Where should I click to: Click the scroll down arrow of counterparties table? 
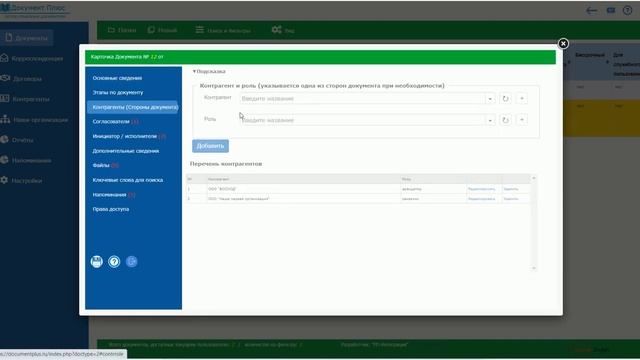(533, 268)
